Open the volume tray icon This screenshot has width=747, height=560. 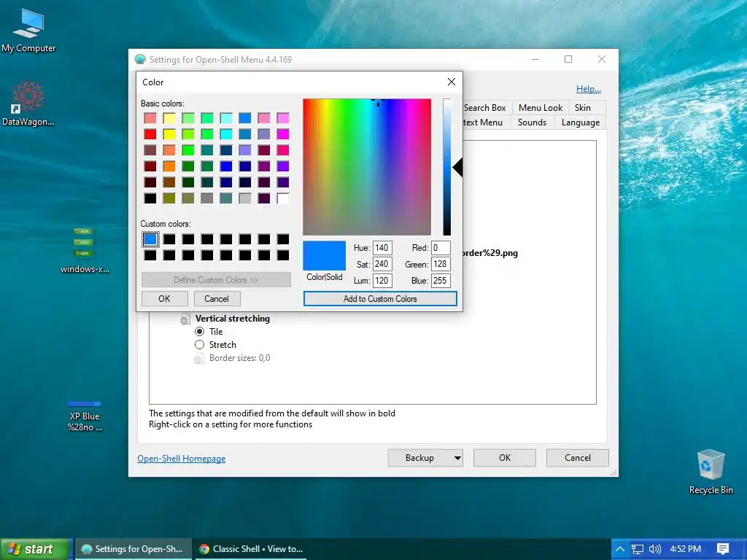655,549
